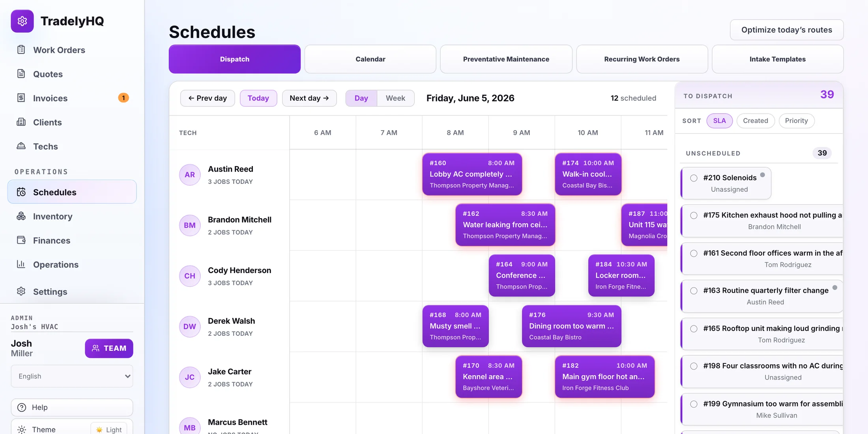Switch schedule view to Week

pyautogui.click(x=395, y=98)
